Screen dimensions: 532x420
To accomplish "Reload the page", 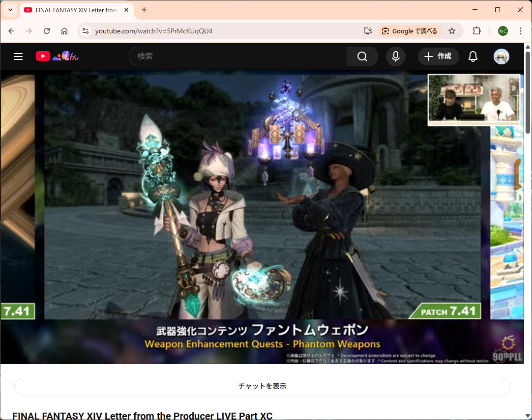I will pyautogui.click(x=47, y=31).
